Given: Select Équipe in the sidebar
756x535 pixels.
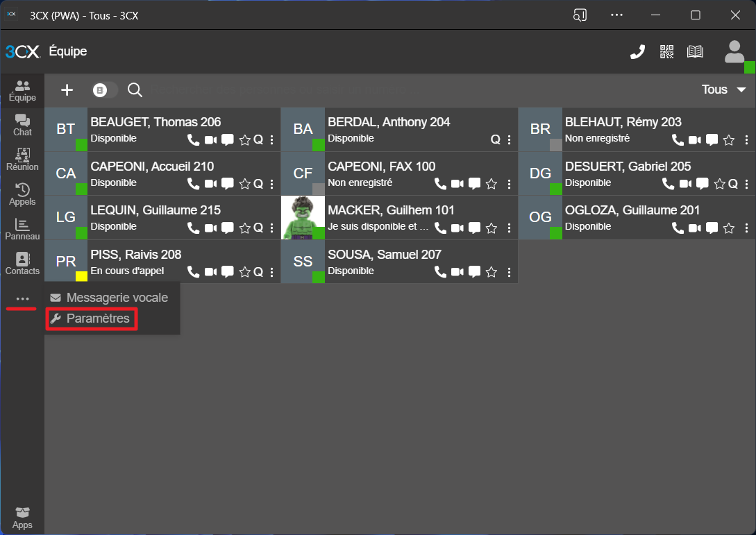Looking at the screenshot, I should tap(22, 91).
